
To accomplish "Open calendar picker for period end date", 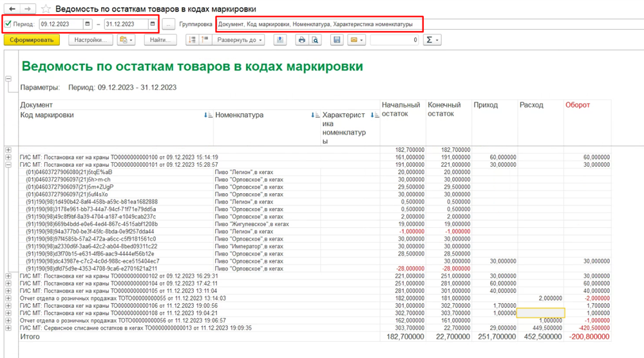I will point(152,24).
